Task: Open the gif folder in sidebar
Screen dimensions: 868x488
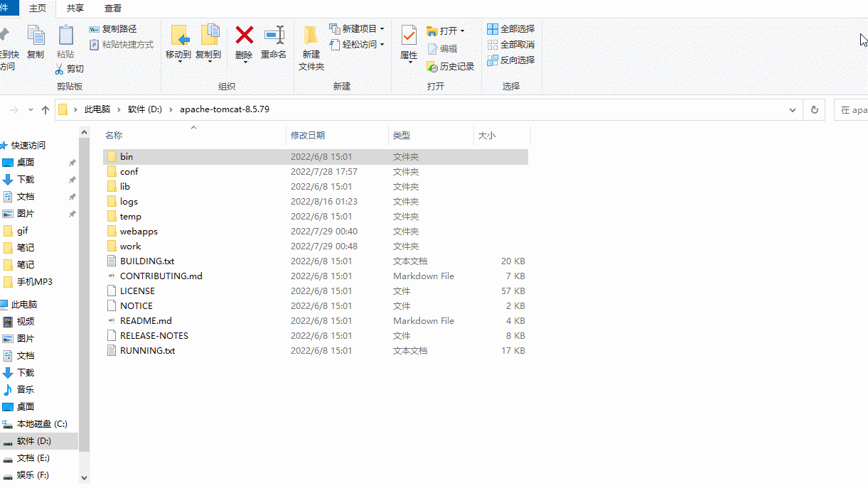Action: tap(23, 230)
